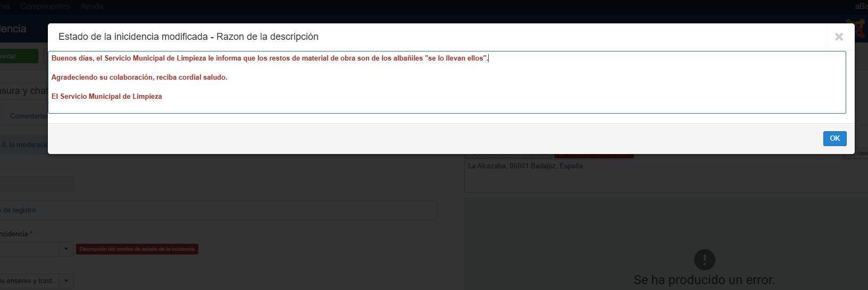The height and width of the screenshot is (290, 868).
Task: Click the red status change description button
Action: point(137,249)
